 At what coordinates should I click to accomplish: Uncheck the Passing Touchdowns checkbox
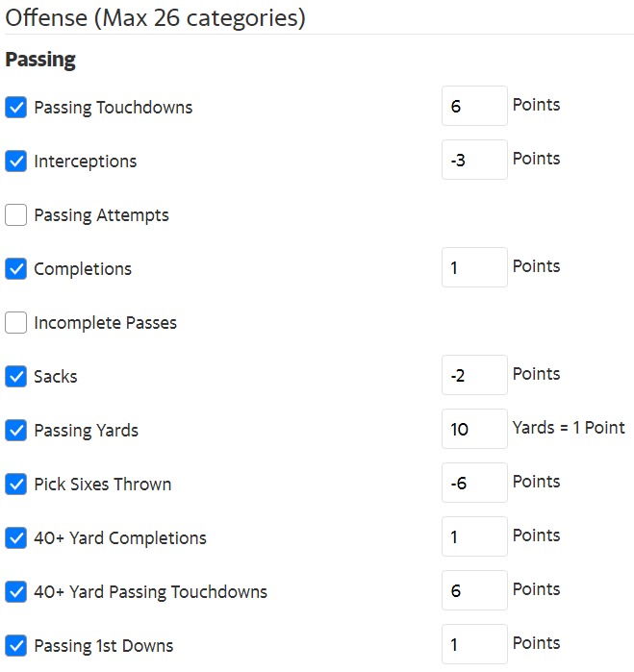[x=15, y=107]
